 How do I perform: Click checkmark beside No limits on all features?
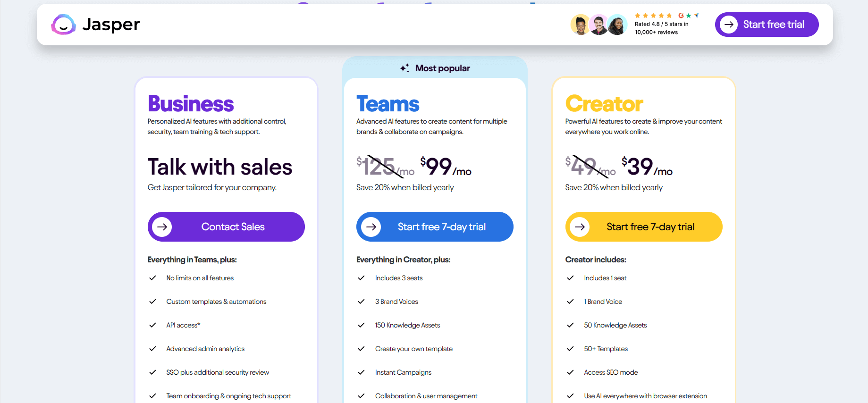(x=152, y=278)
